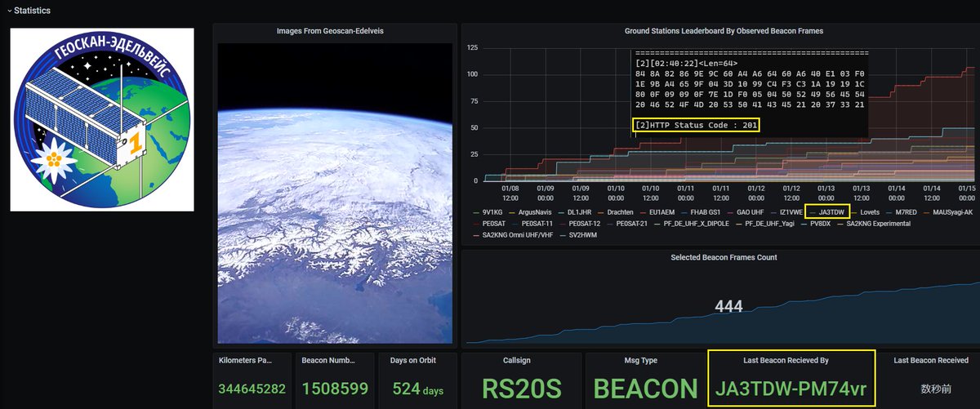Click the '[2][02:40:22]<Len=64>' line in overlay

tap(686, 63)
